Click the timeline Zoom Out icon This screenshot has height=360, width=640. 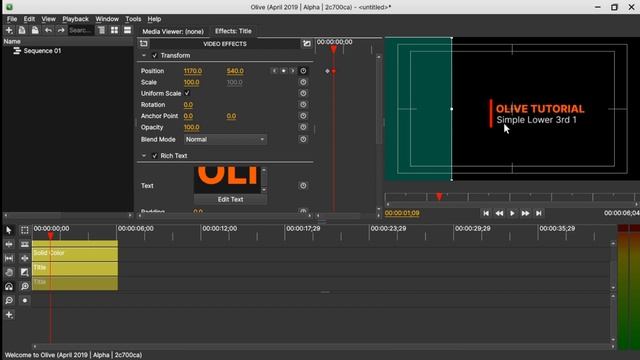9,300
